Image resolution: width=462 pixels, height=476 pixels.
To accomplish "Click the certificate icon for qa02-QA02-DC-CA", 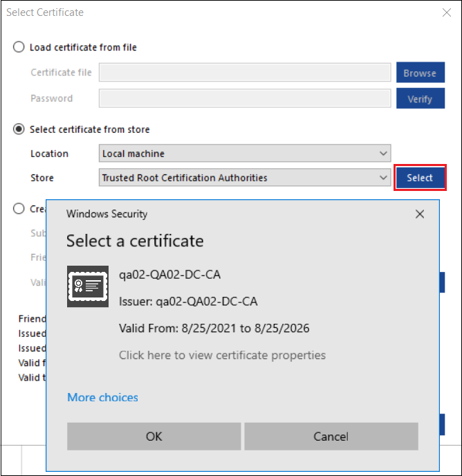I will pyautogui.click(x=87, y=286).
